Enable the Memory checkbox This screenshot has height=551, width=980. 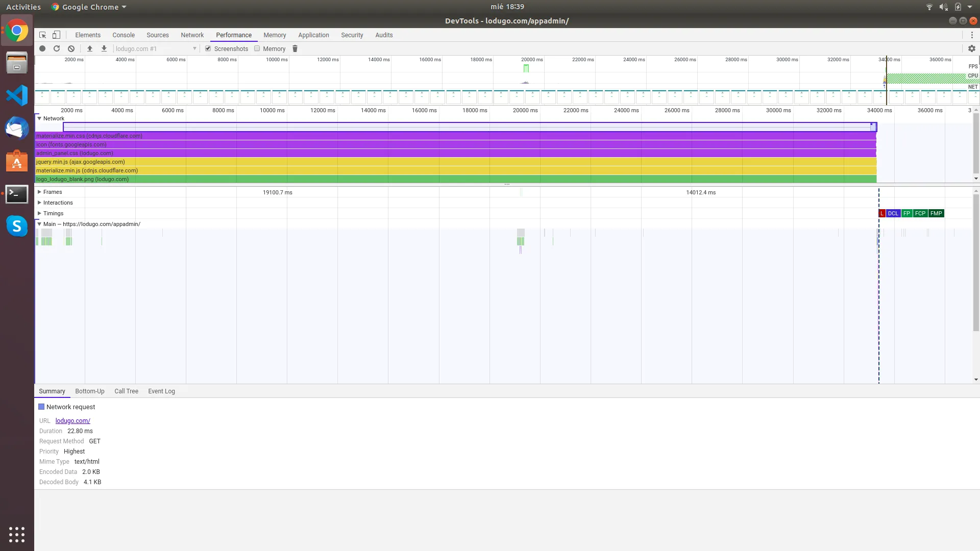(x=257, y=48)
